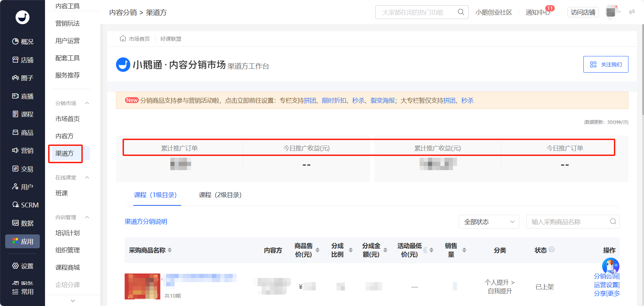Select 直播 in the left sidebar
The image size is (644, 306).
pos(23,96)
